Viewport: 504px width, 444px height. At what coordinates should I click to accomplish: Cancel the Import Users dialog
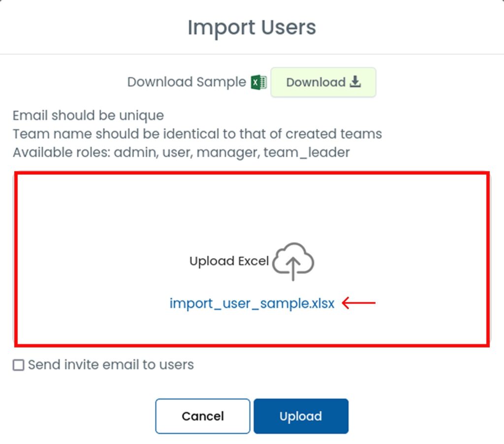(x=203, y=416)
